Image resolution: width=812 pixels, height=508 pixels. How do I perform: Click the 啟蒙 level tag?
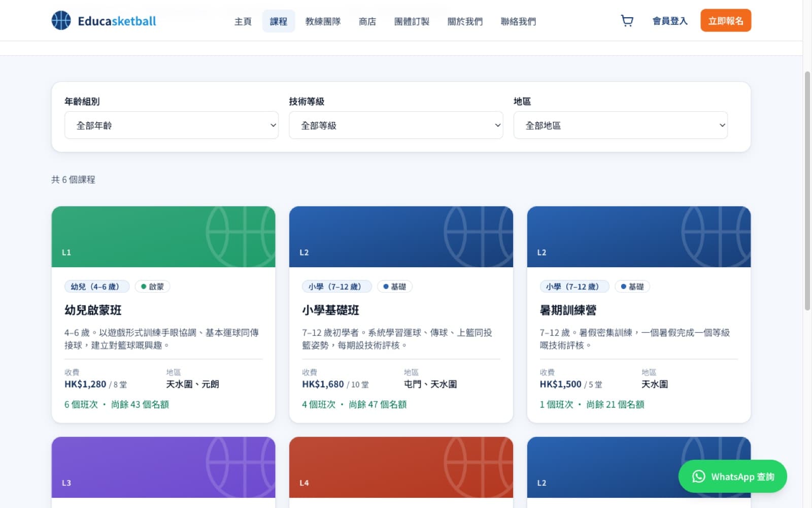coord(152,287)
